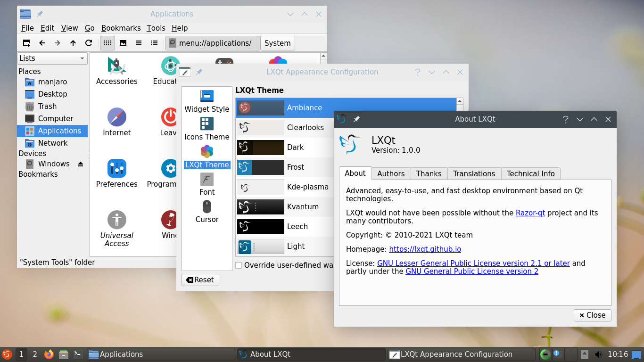Toggle Override user-defined wallpaper checkbox

coord(239,265)
